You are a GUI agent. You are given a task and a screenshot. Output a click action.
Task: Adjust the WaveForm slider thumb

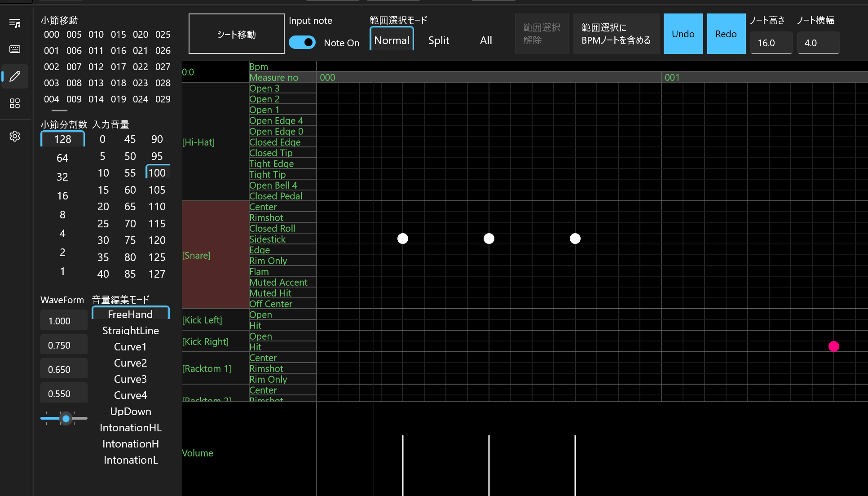coord(66,418)
